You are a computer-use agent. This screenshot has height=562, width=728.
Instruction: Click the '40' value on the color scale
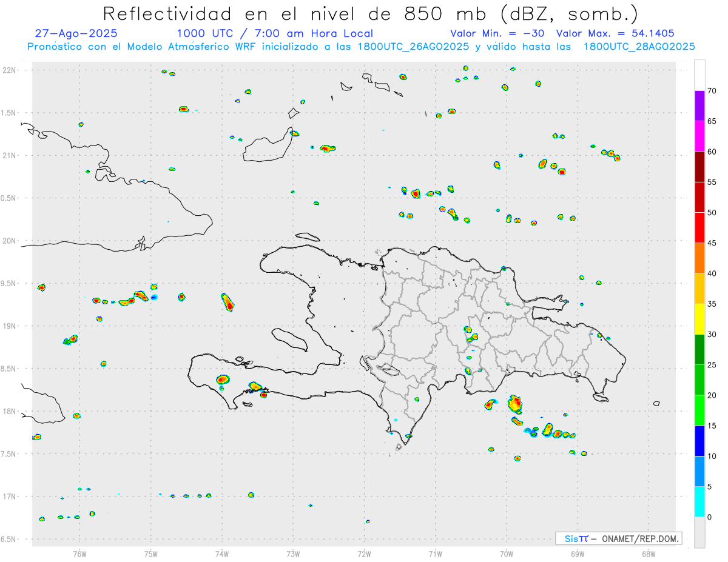coord(712,273)
